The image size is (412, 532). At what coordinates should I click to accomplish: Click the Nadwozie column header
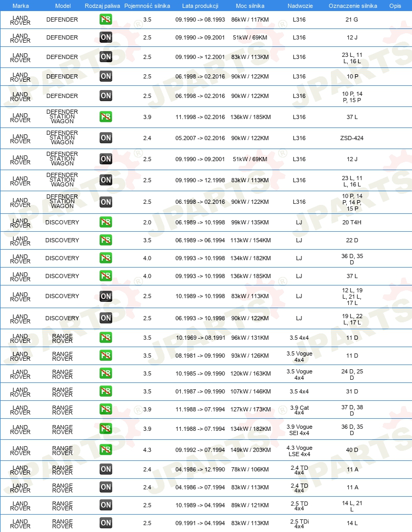[x=300, y=6]
